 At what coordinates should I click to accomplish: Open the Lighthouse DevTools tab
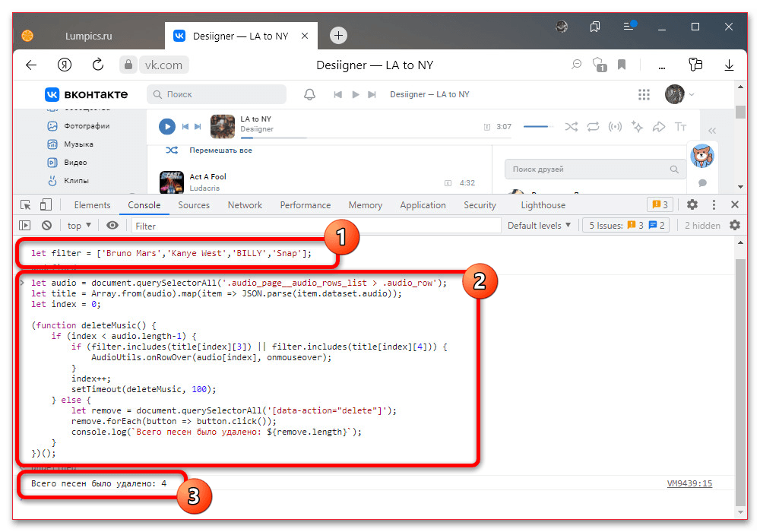pyautogui.click(x=543, y=205)
